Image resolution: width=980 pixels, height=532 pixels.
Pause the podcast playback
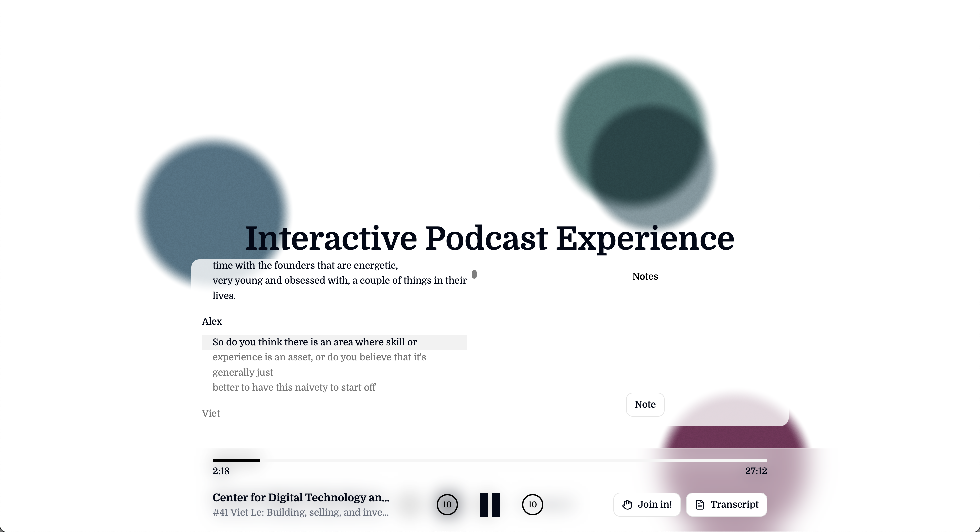490,505
